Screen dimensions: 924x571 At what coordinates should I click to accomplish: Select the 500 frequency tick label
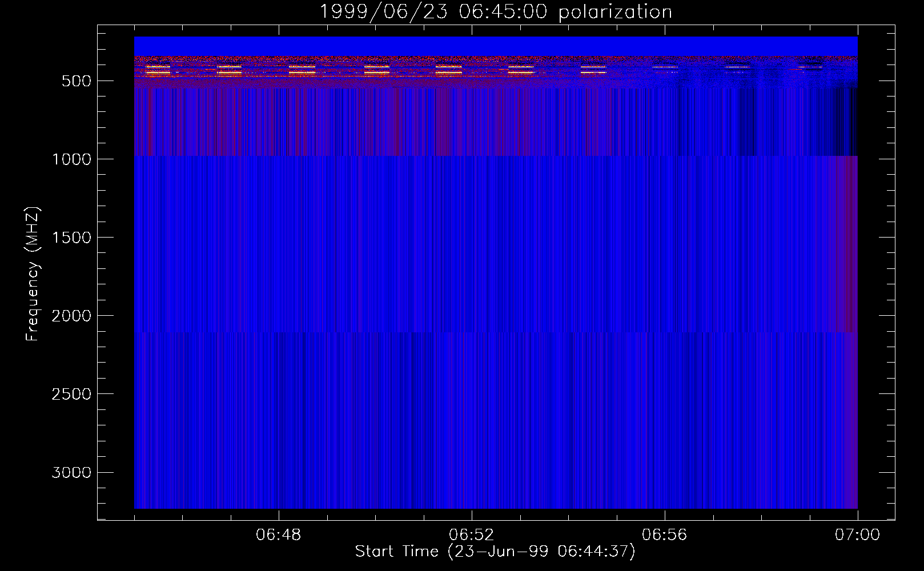click(77, 81)
